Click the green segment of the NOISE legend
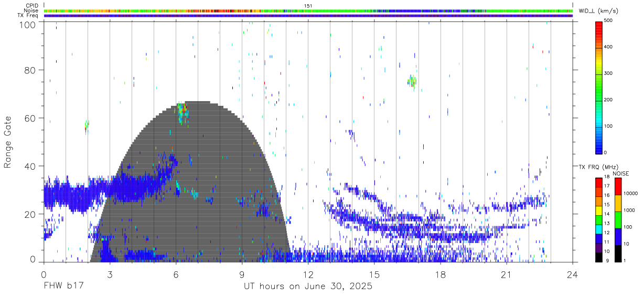The height and width of the screenshot is (297, 644). point(618,220)
